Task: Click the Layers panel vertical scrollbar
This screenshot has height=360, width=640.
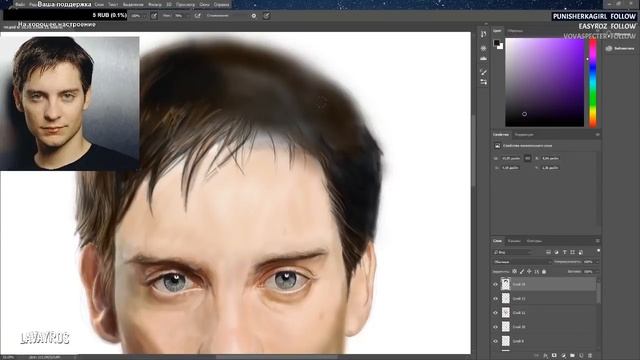Action: pyautogui.click(x=598, y=291)
